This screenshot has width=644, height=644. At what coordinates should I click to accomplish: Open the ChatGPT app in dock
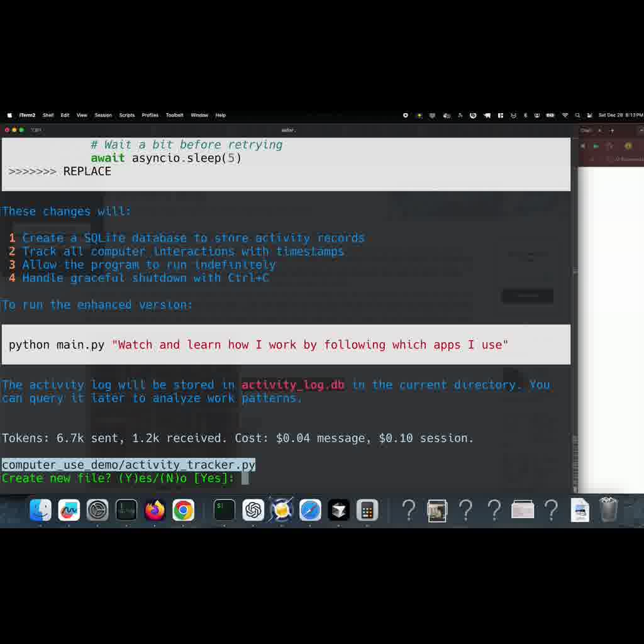coord(253,510)
